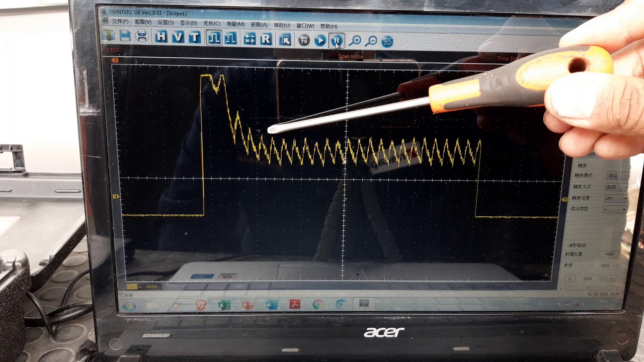
Task: Expand the 触发方式 dropdown showing 自动
Action: [x=617, y=187]
